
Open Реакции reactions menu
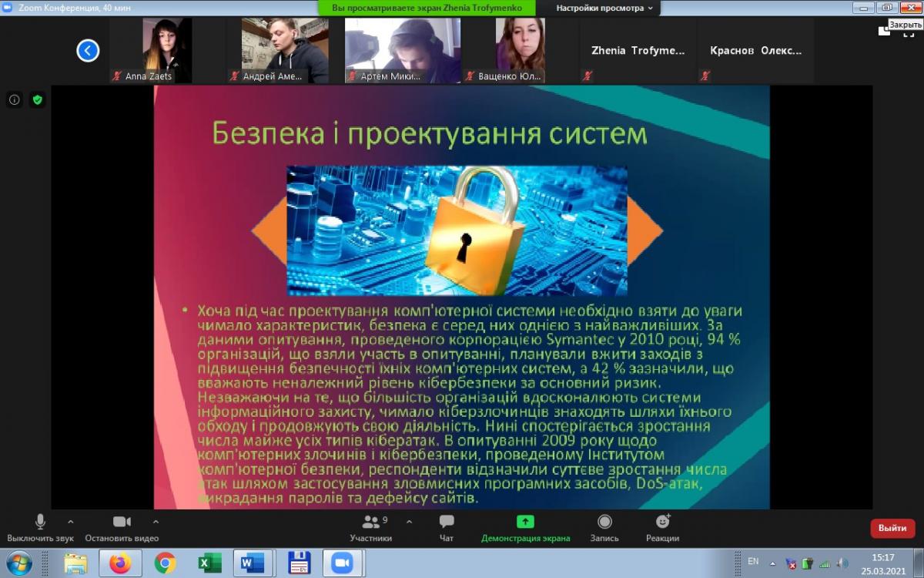(x=662, y=523)
